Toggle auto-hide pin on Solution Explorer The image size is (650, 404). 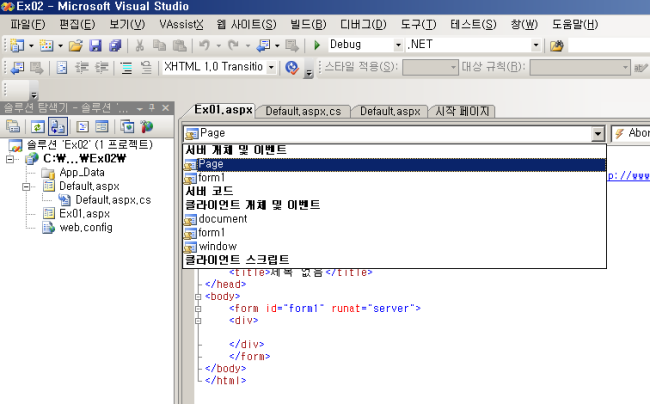pos(152,106)
